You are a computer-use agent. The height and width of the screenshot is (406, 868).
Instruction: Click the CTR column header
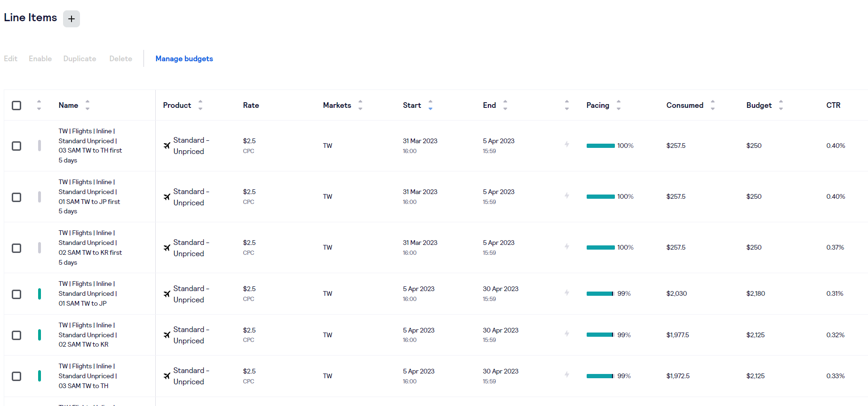click(x=833, y=105)
